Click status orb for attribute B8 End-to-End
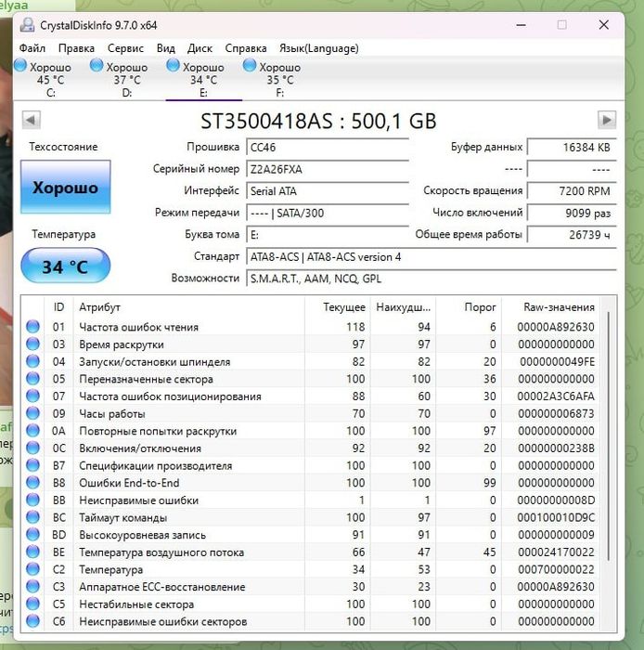The height and width of the screenshot is (650, 644). (32, 483)
